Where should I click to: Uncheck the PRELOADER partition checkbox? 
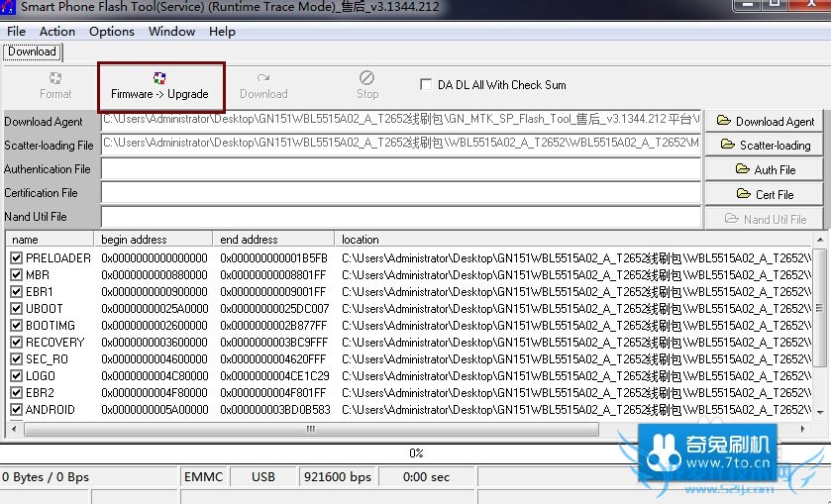[17, 258]
